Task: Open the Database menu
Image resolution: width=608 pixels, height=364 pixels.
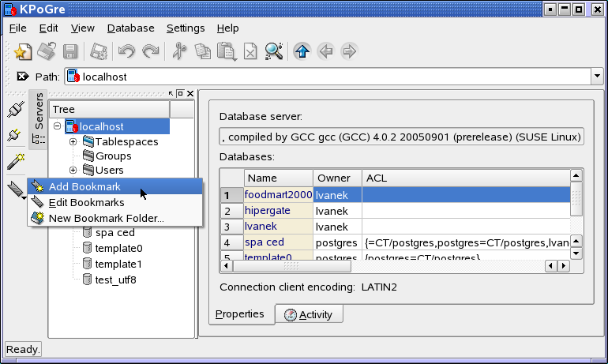Action: coord(130,28)
